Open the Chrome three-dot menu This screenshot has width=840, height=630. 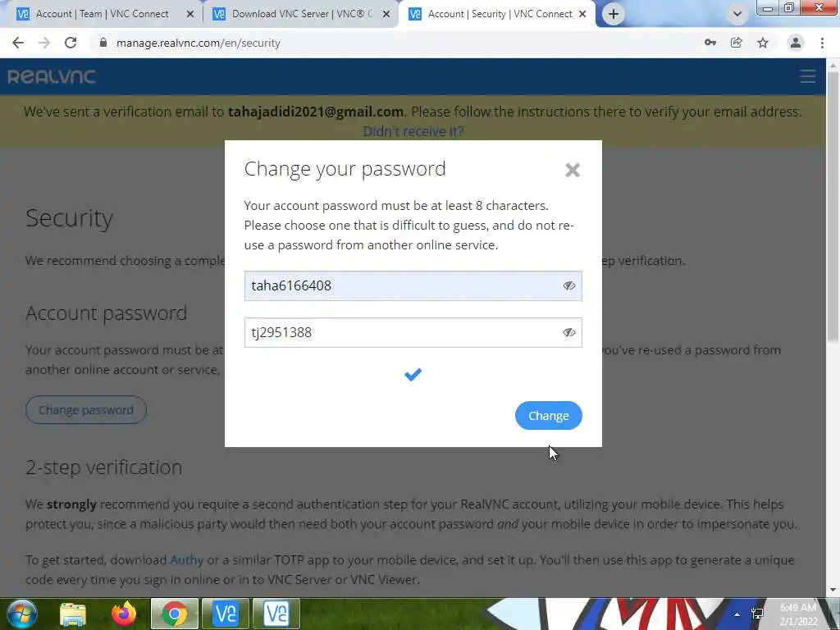(822, 43)
